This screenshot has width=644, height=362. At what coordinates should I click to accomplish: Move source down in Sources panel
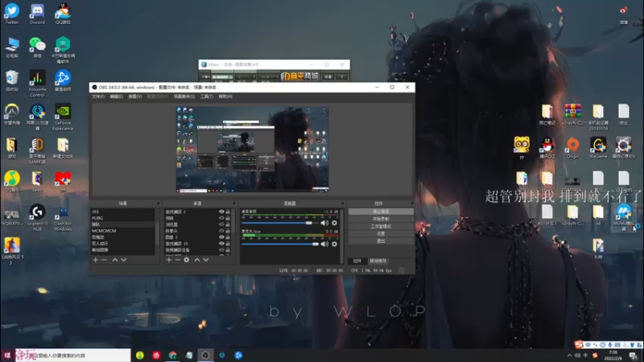point(206,260)
